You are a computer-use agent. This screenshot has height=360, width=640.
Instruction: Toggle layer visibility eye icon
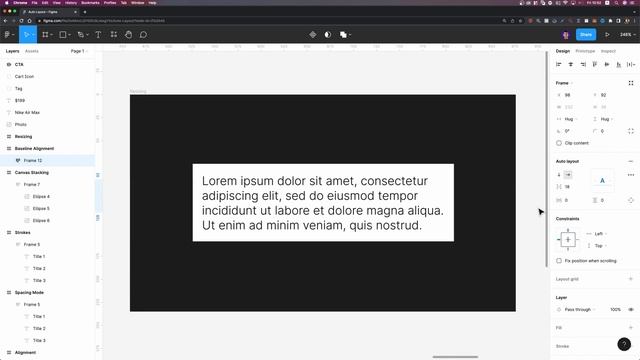631,309
